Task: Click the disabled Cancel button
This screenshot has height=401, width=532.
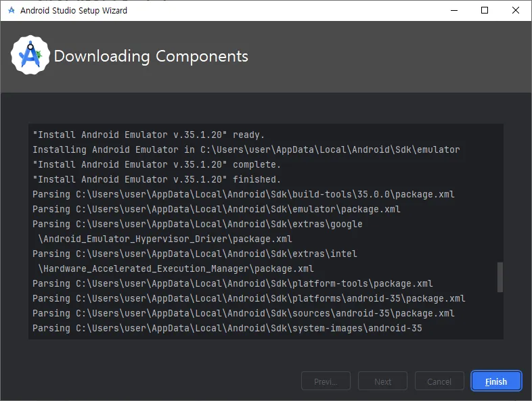Action: (439, 381)
